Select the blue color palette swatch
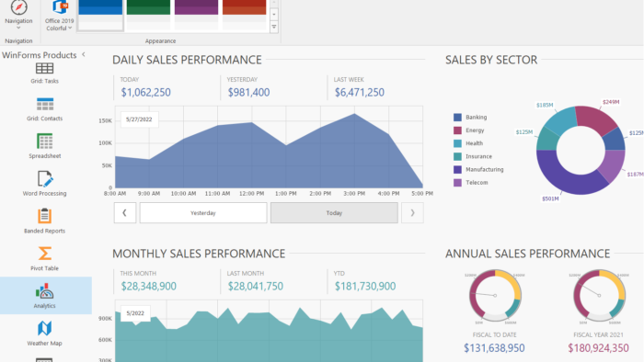This screenshot has width=644, height=362. [x=100, y=15]
